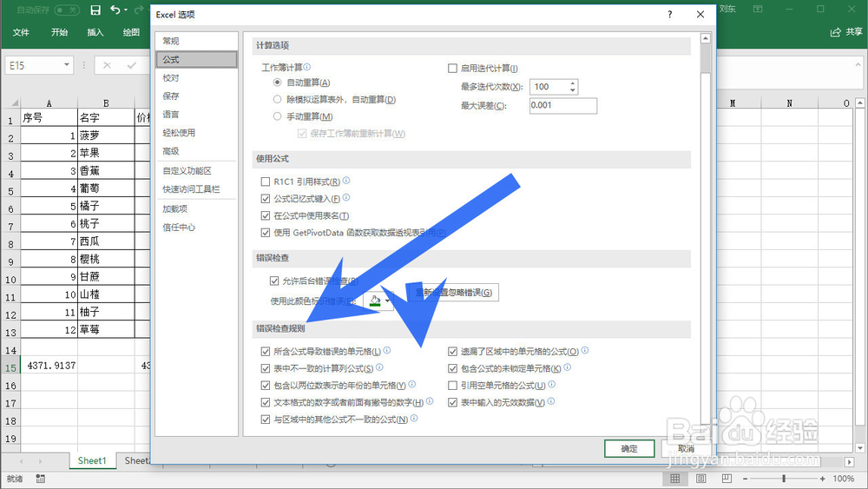This screenshot has height=489, width=868.
Task: Toggle 允许后台错误检查 checkbox
Action: pyautogui.click(x=274, y=281)
